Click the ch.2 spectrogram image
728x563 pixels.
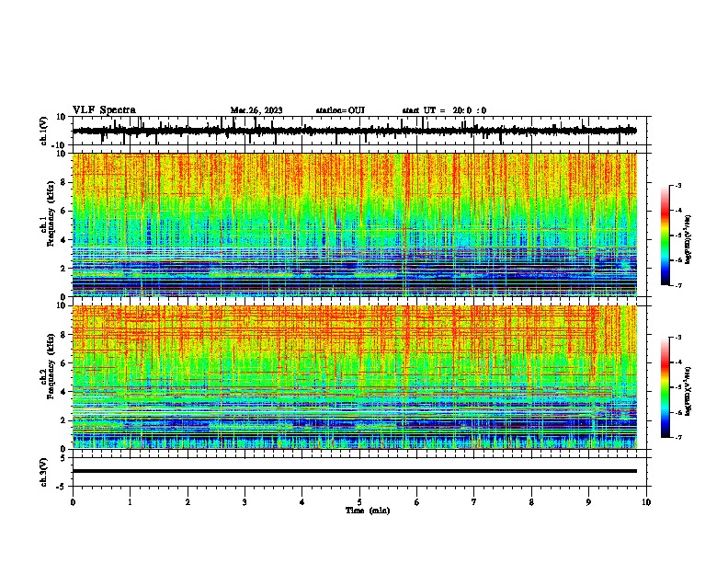pos(355,377)
